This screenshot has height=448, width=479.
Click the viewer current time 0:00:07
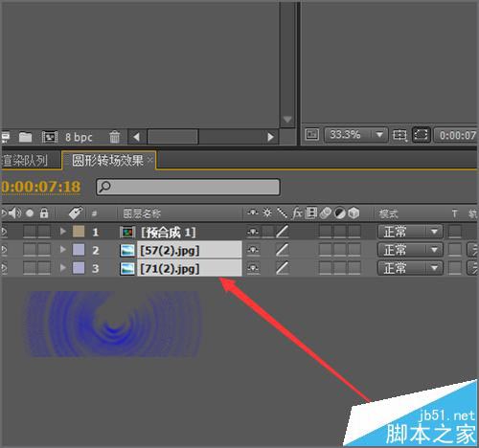tap(457, 135)
